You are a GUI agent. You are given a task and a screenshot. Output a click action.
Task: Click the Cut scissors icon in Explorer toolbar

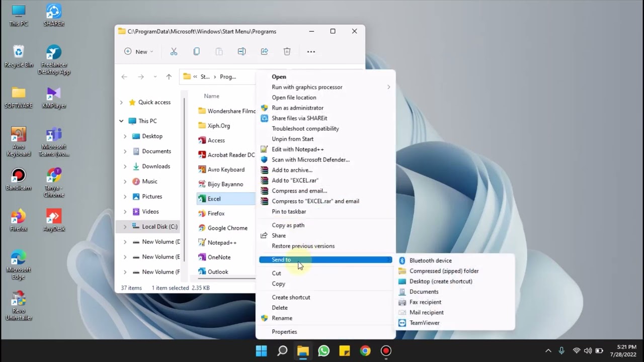[174, 51]
